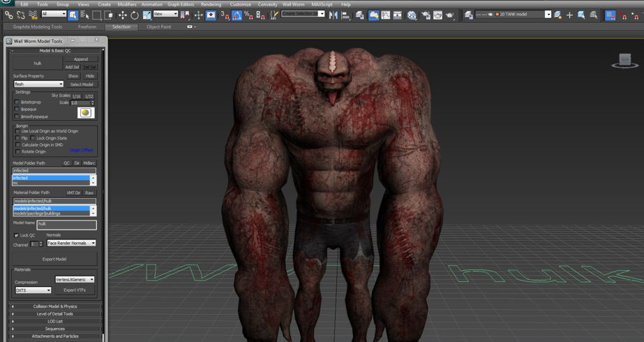644x342 pixels.
Task: Enable the $staticprop checkbox
Action: 17,102
